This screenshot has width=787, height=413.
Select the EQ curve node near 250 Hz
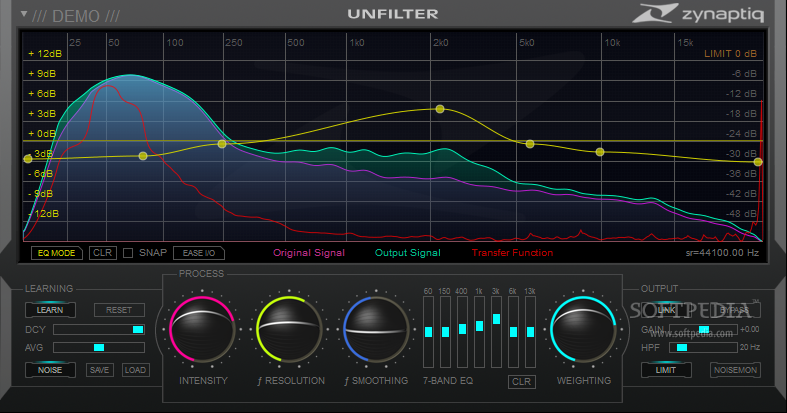click(x=222, y=144)
